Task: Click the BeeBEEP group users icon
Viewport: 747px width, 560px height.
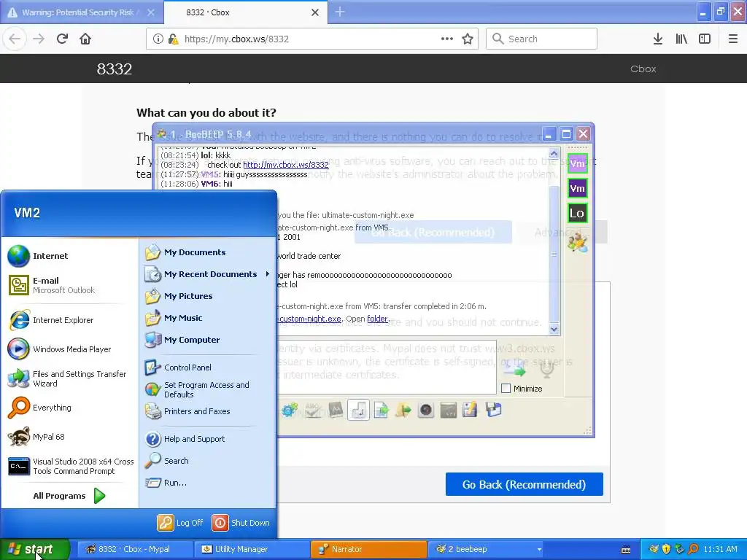Action: 578,242
